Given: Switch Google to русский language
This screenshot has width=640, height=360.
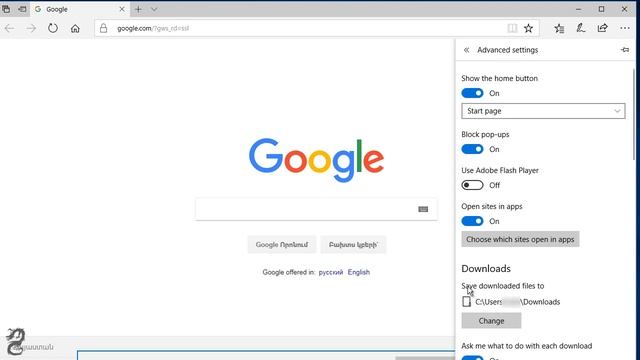Looking at the screenshot, I should (331, 272).
